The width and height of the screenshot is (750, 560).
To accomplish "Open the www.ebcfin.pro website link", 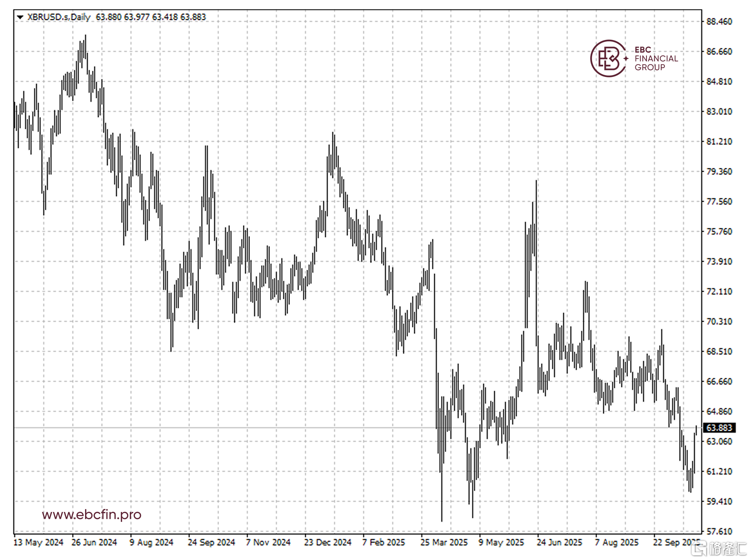I will tap(91, 514).
